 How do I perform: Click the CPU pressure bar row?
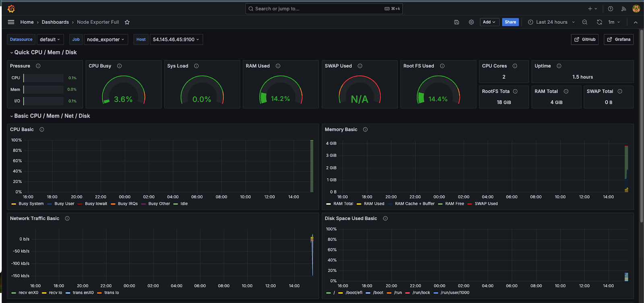(43, 78)
